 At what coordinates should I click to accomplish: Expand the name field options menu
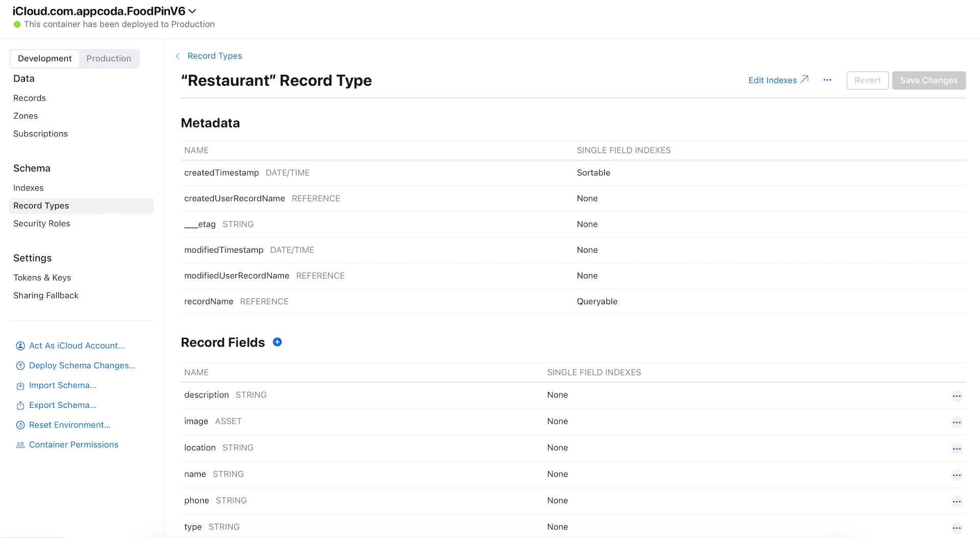click(957, 475)
